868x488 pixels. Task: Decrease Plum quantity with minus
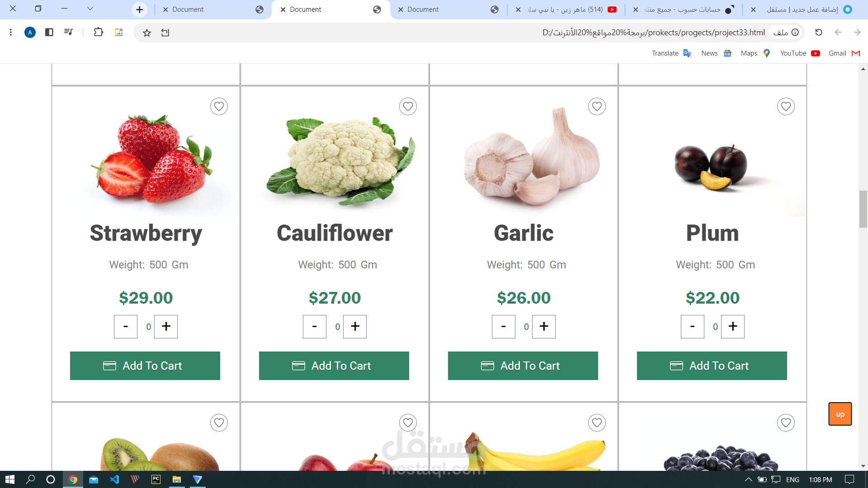[692, 327]
